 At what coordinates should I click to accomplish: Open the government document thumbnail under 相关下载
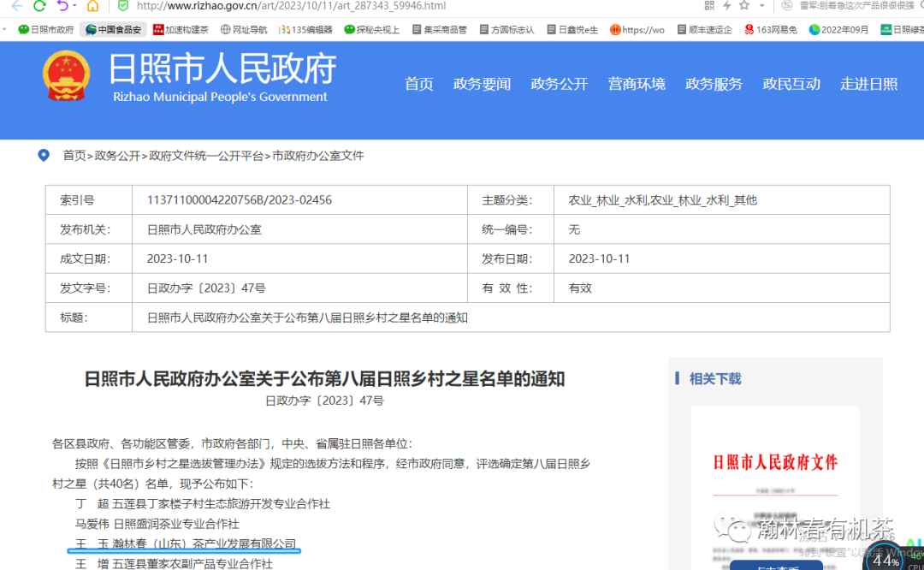775,488
